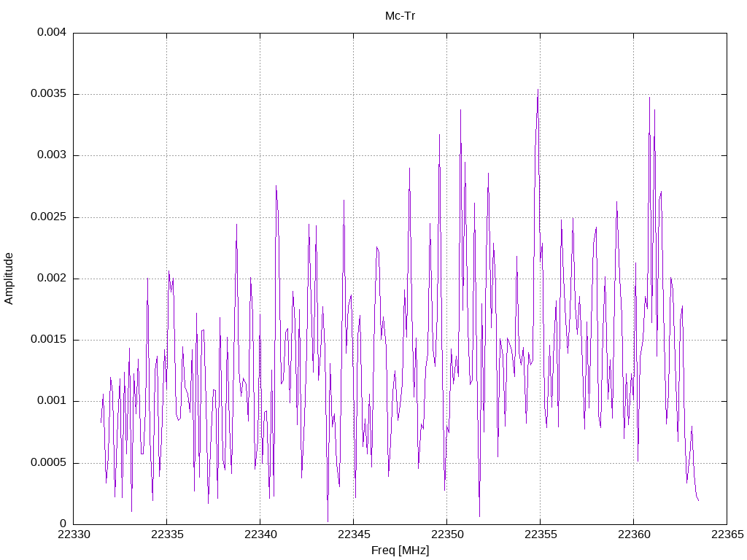Click y-axis tick value 0.001
The width and height of the screenshot is (747, 560).
[x=52, y=401]
